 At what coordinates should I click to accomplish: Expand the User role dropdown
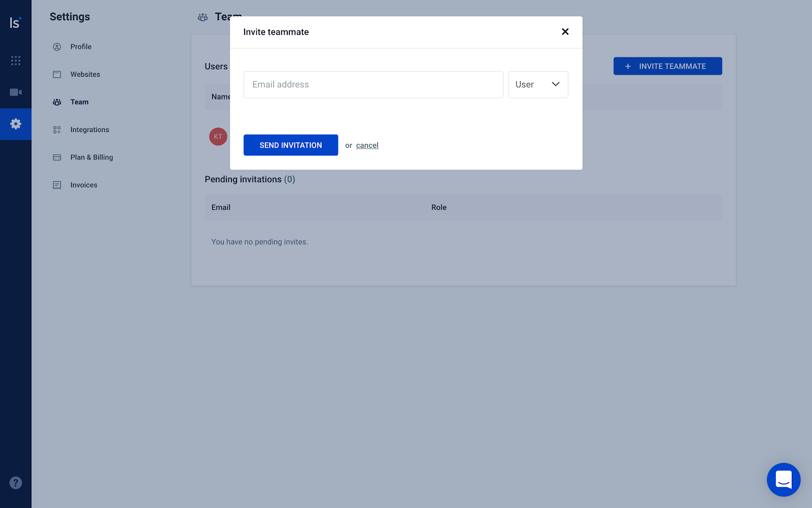[x=537, y=84]
